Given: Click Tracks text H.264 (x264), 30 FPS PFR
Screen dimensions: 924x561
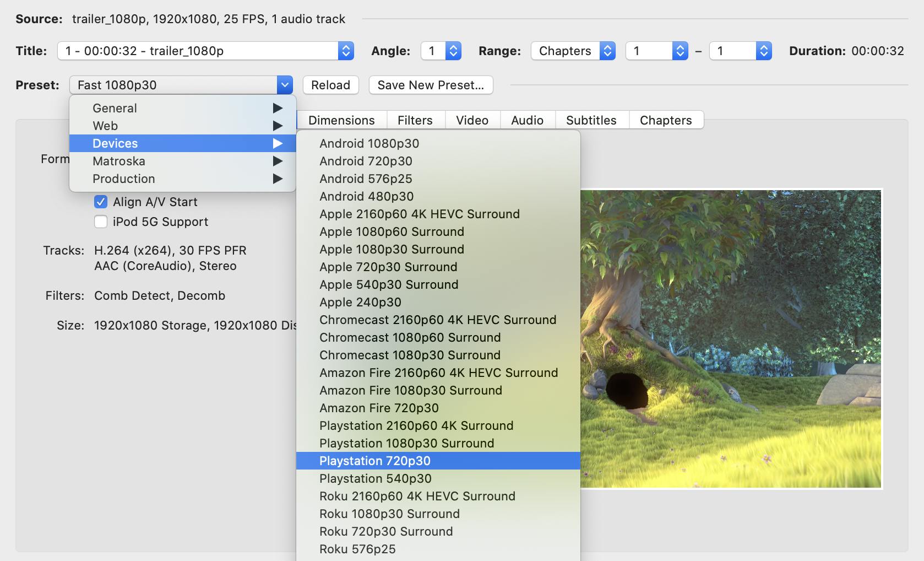Looking at the screenshot, I should (170, 250).
